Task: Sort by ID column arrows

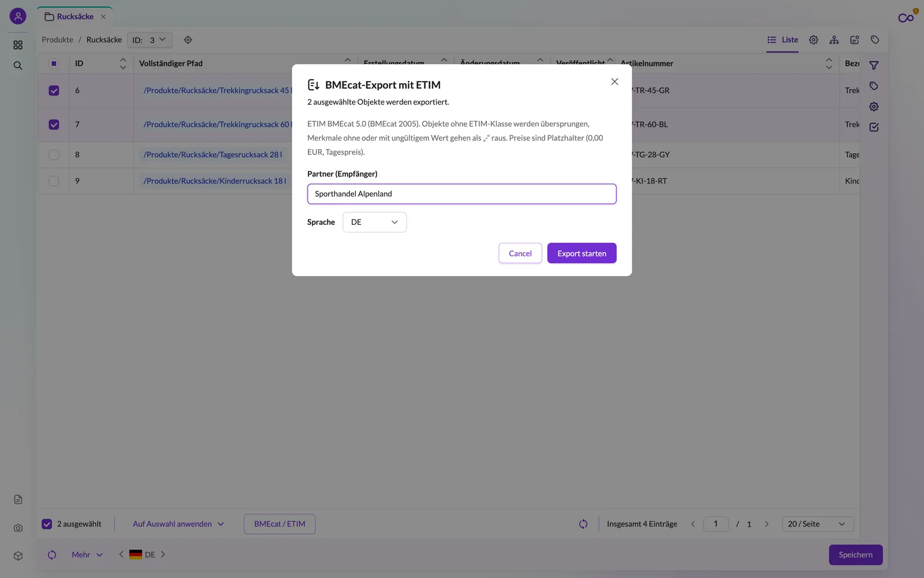Action: 123,64
